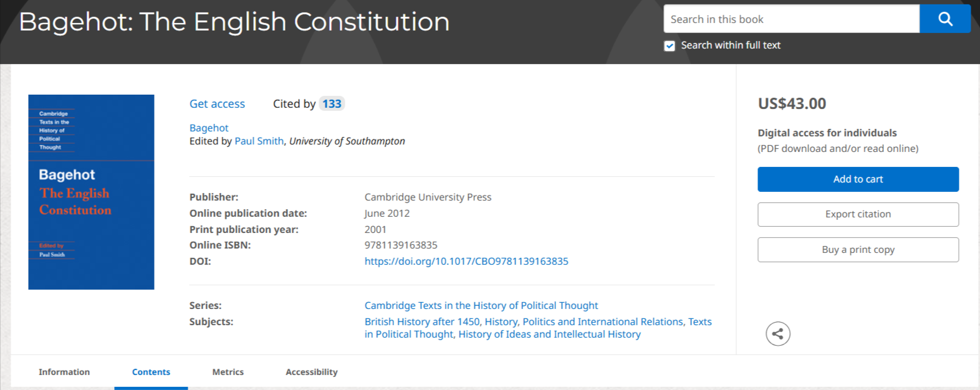This screenshot has width=980, height=390.
Task: Click the Cambridge University Press publisher text
Action: pos(428,197)
